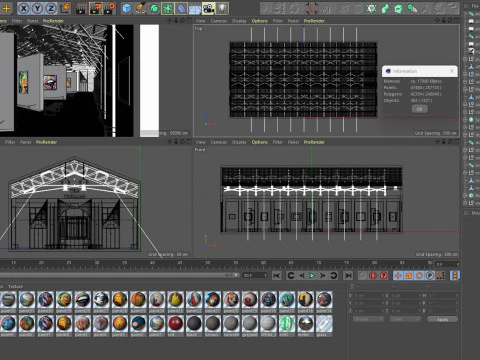
Task: Select the metal material sphere
Action: (306, 323)
